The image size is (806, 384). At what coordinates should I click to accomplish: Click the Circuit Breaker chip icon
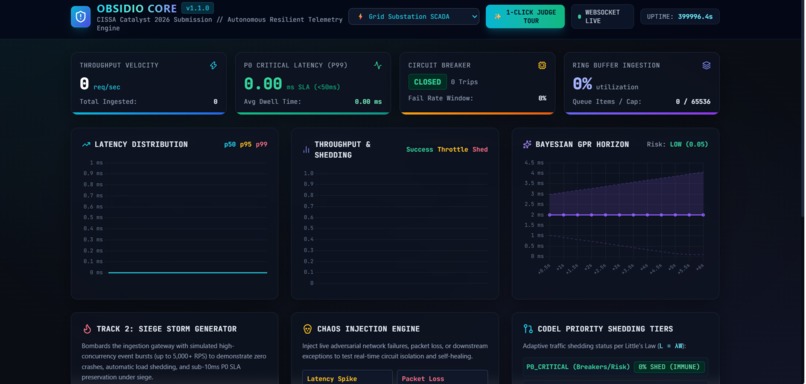pos(542,65)
